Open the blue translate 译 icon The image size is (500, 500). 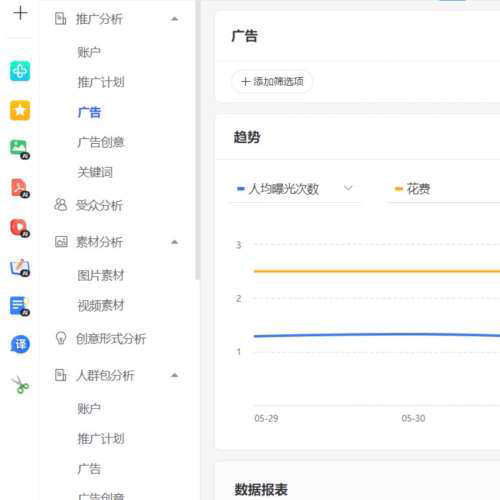20,344
